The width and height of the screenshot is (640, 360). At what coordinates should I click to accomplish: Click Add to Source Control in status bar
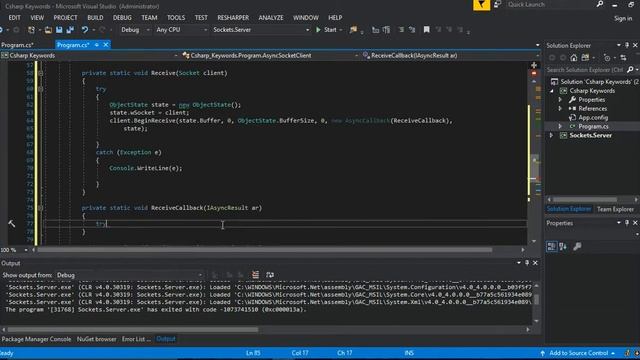578,353
